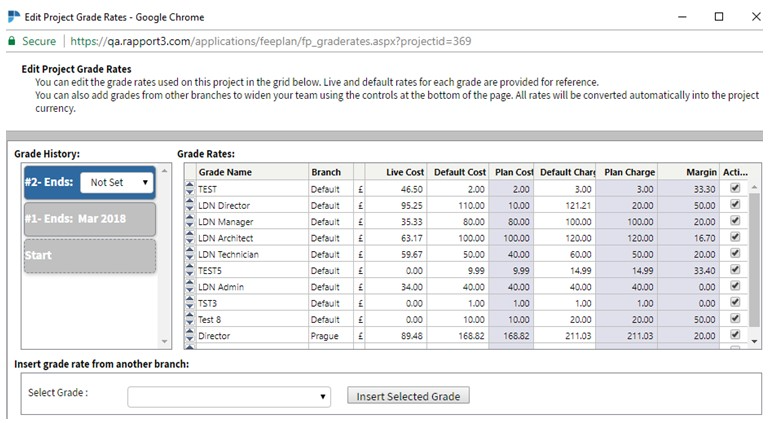
Task: Click the Branch column header
Action: click(x=331, y=172)
